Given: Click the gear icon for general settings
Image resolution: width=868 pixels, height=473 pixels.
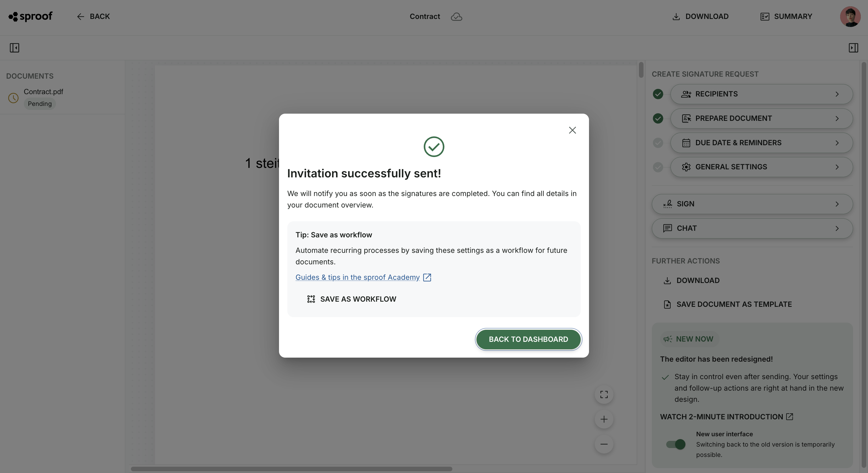Looking at the screenshot, I should point(686,167).
